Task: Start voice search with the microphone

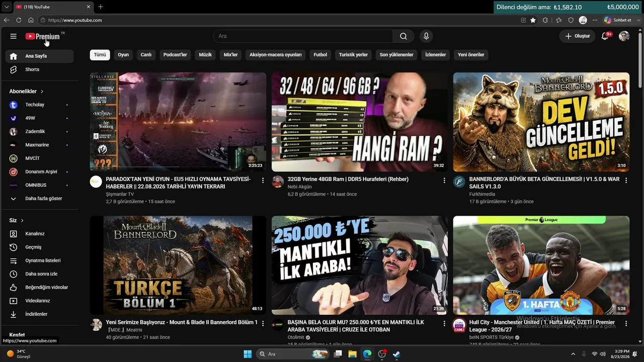Action: tap(426, 36)
